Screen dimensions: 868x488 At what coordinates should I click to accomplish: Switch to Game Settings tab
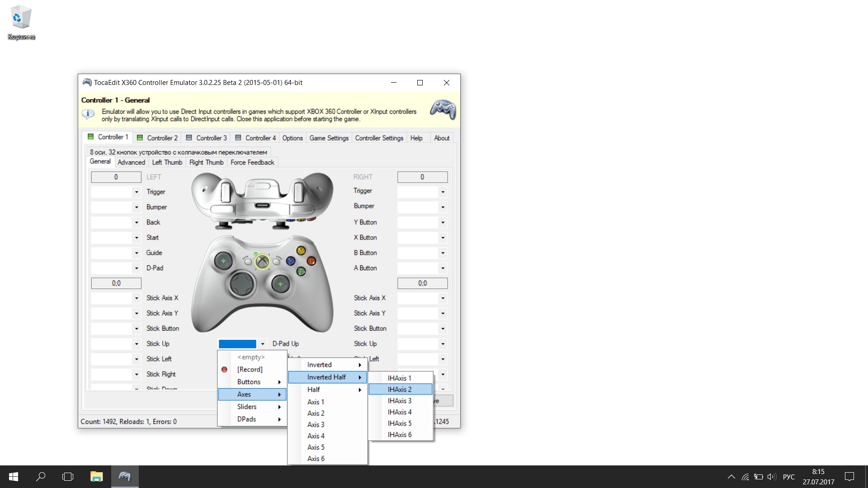329,138
